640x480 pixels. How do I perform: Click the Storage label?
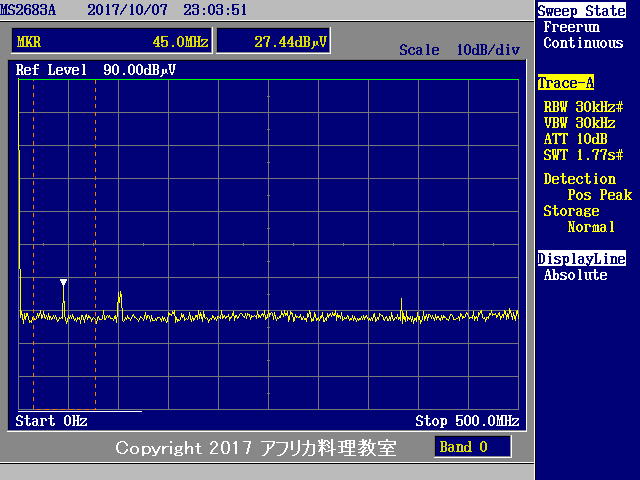tap(571, 211)
